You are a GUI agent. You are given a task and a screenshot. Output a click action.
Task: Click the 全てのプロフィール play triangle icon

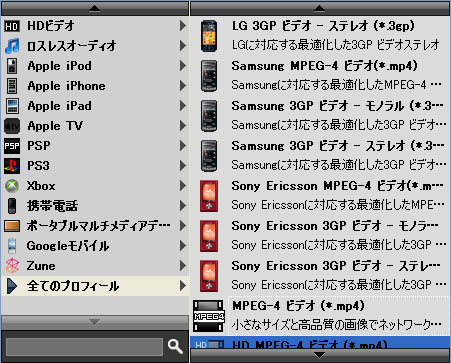pos(12,286)
